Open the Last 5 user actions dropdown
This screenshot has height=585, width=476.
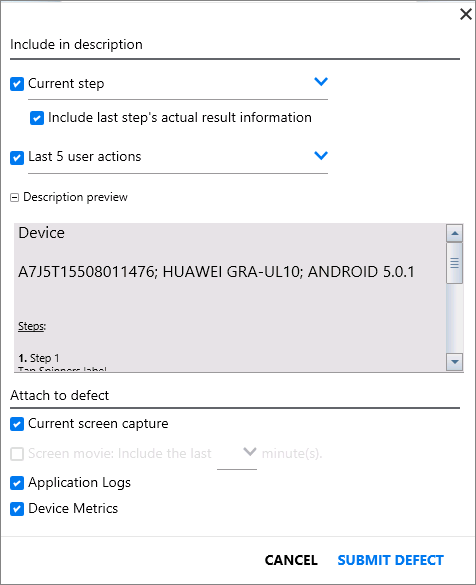(321, 155)
